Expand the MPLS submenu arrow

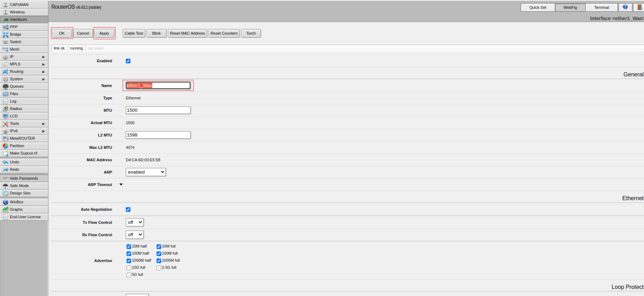(43, 64)
